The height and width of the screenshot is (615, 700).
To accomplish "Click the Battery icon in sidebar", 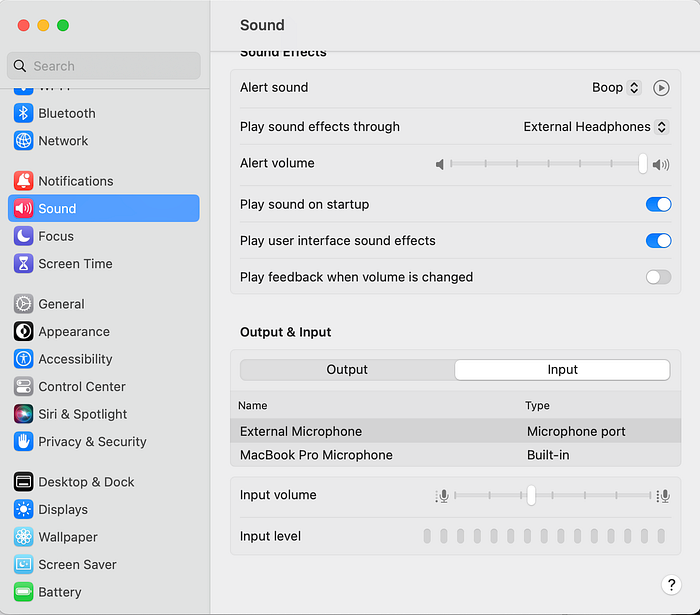I will (23, 592).
